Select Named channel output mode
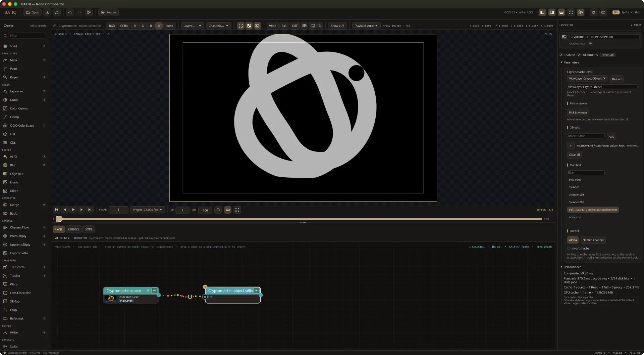 (x=593, y=240)
